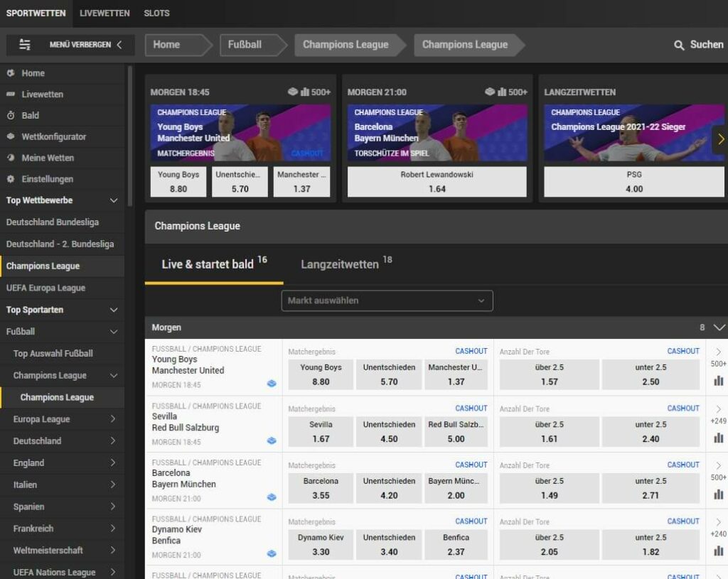
Task: Click the Livewetten sidebar icon
Action: click(11, 94)
